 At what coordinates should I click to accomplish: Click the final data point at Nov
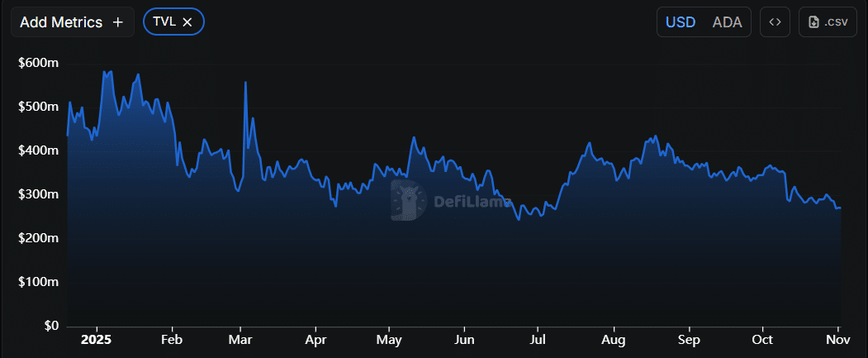tap(839, 208)
